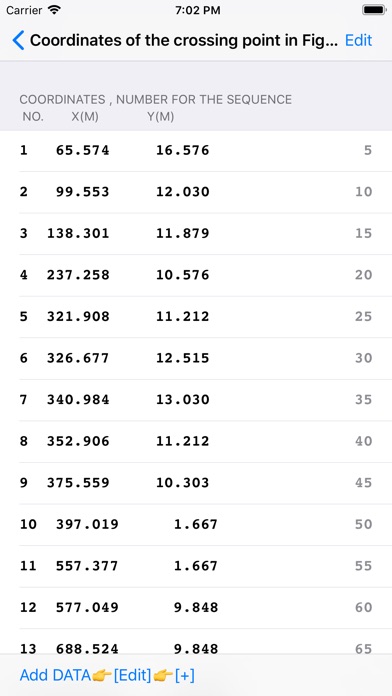
Task: Tap row 12 with X 577.049
Action: tap(196, 608)
